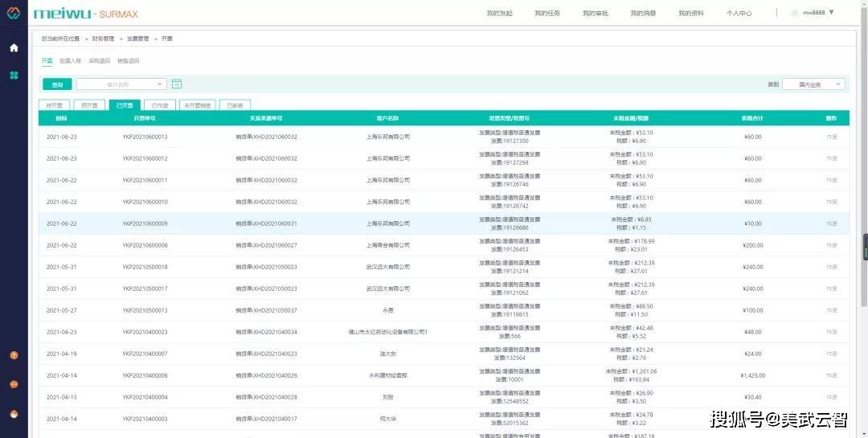Go to 我的审批 in the top menu
Viewport: 868px width, 438px height.
tap(595, 13)
